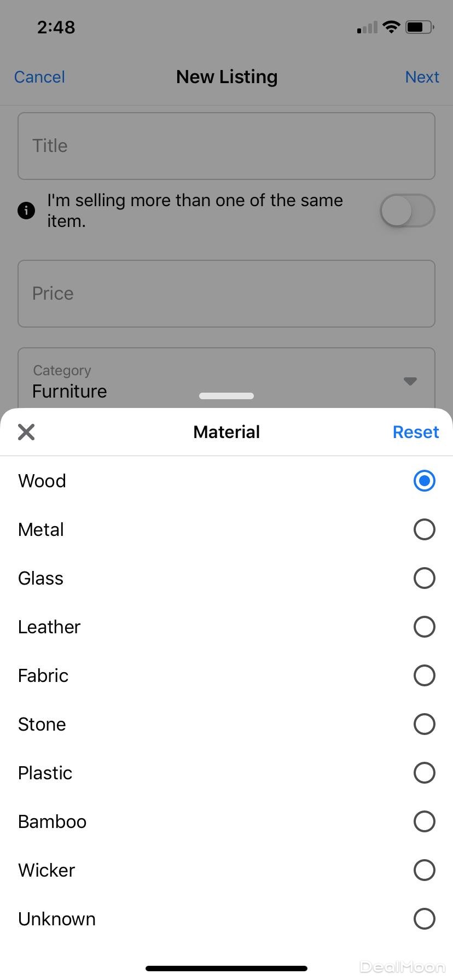
Task: Toggle the multiple items selling switch
Action: pyautogui.click(x=407, y=211)
